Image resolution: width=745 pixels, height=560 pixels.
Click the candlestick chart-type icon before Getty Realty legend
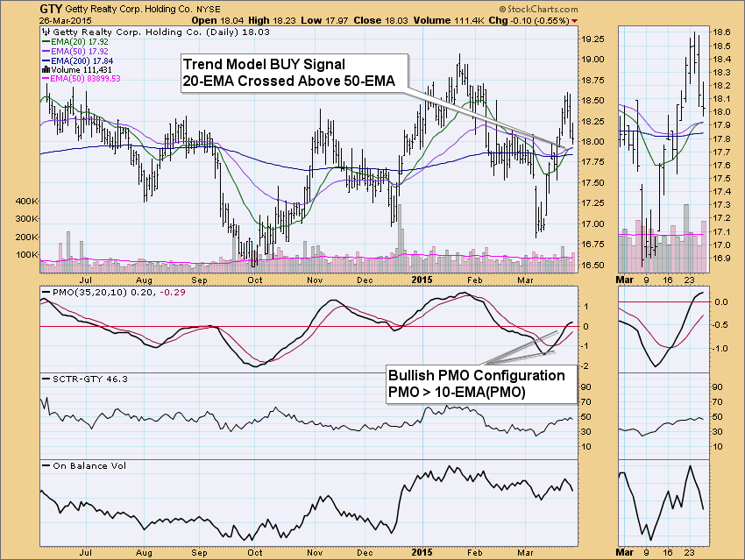(x=46, y=32)
